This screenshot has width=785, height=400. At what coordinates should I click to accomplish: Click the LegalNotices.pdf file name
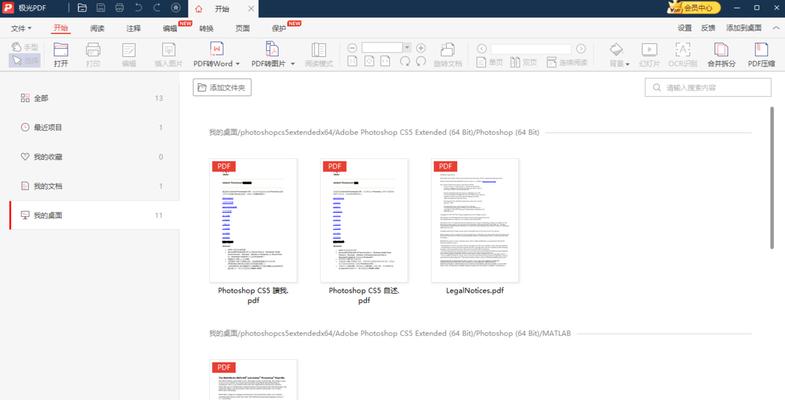point(475,290)
